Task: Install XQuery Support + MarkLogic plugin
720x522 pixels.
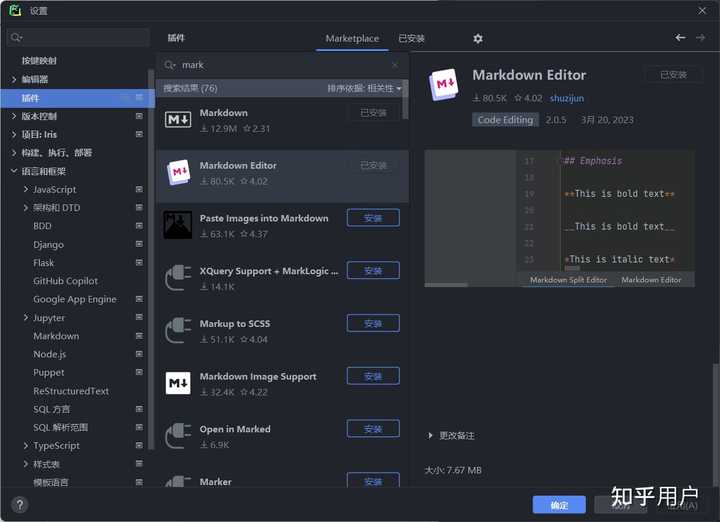Action: click(x=373, y=271)
